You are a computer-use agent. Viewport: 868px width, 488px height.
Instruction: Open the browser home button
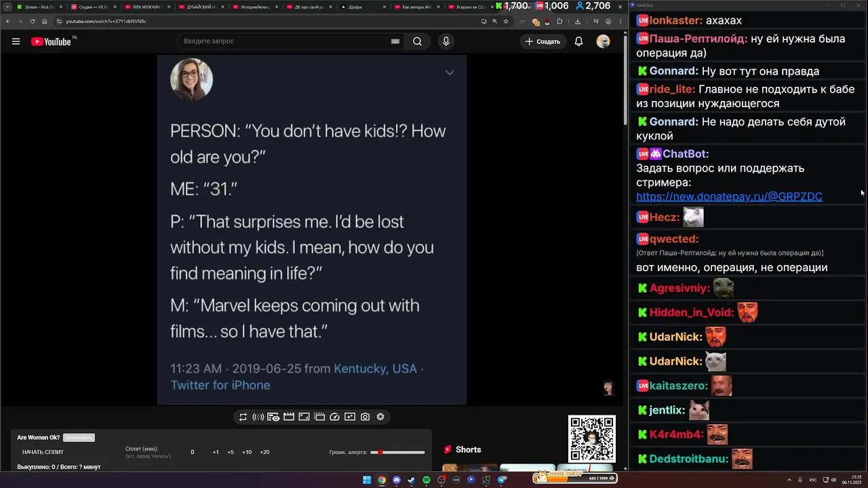pos(45,21)
